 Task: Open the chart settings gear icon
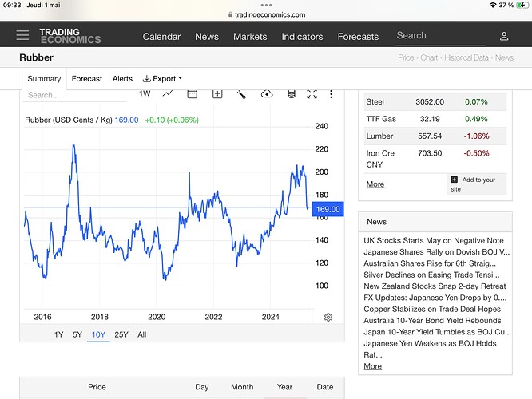pos(328,317)
